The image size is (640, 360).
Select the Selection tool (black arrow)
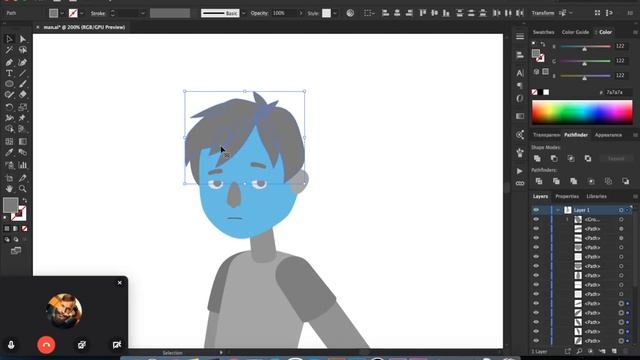tap(9, 39)
